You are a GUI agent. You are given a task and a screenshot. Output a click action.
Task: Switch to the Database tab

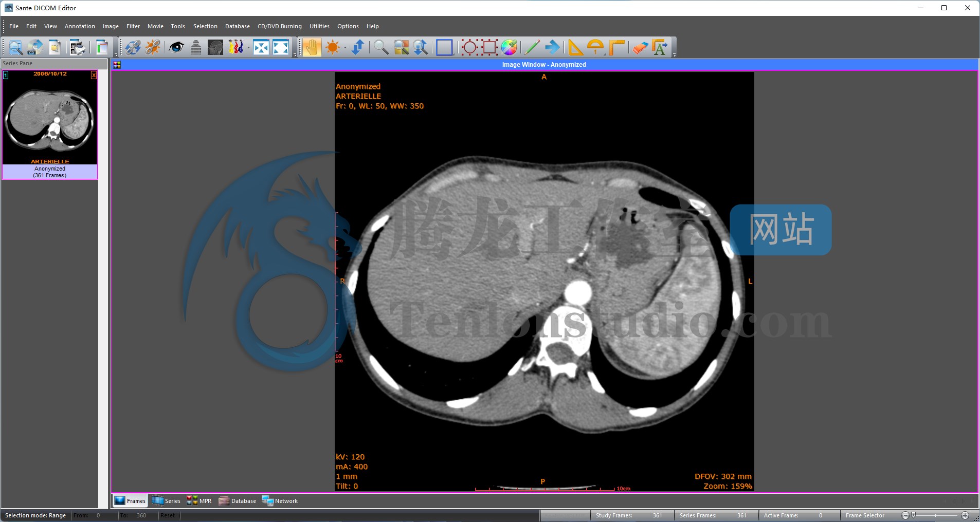238,501
